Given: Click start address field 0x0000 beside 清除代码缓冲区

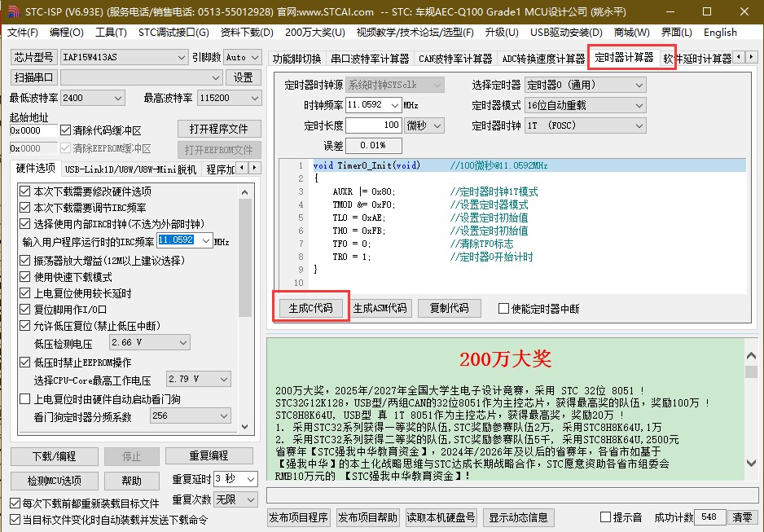Looking at the screenshot, I should (33, 130).
